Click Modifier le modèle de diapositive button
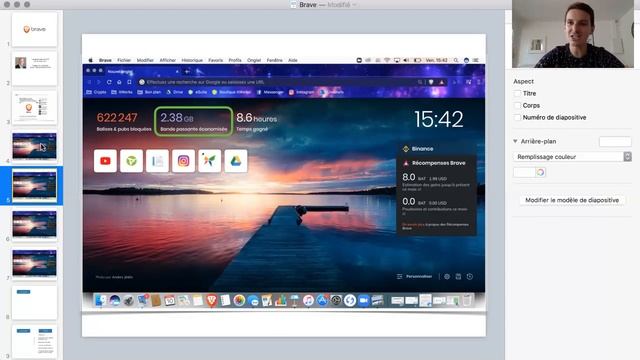This screenshot has height=360, width=640. tap(572, 200)
